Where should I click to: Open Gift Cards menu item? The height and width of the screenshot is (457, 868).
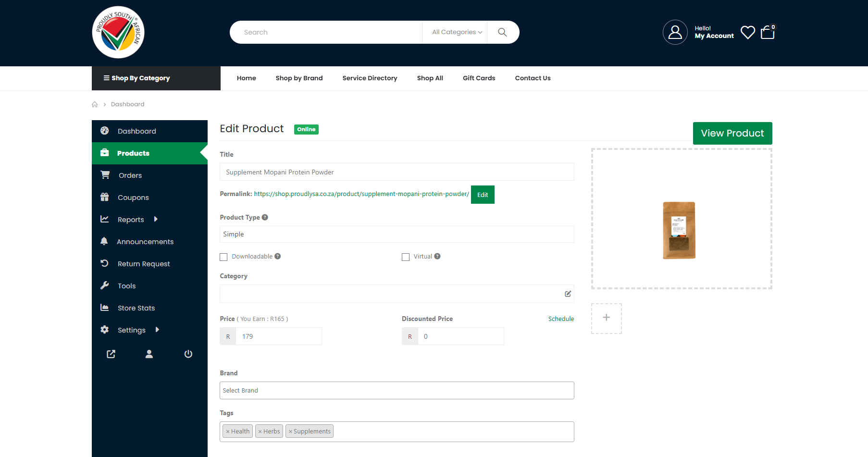479,78
